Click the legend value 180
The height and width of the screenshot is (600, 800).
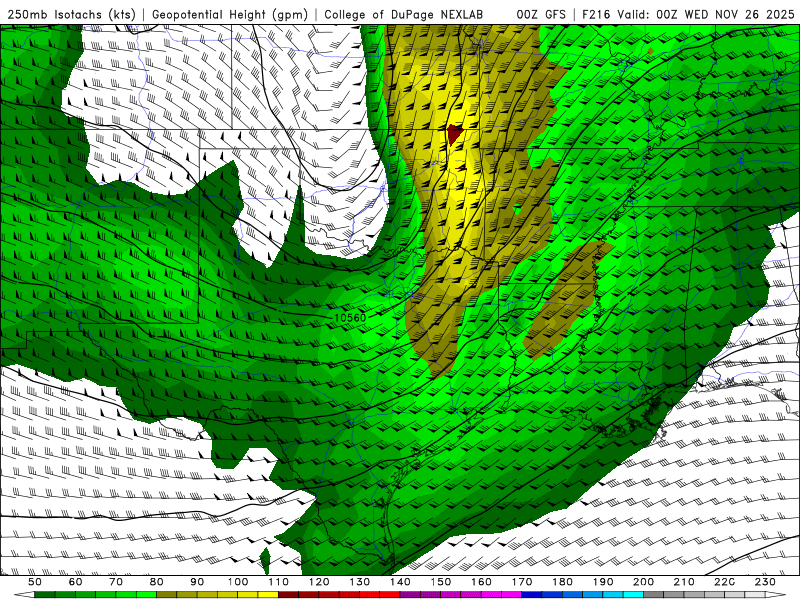562,582
